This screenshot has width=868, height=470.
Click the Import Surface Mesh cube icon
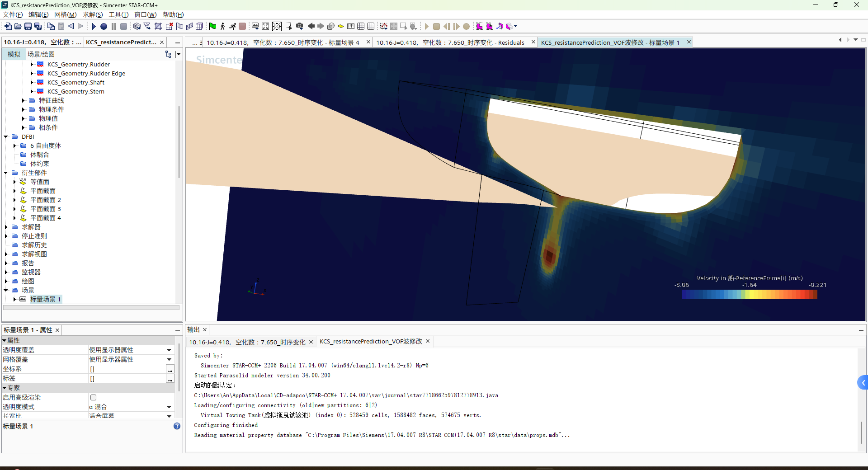[x=137, y=26]
